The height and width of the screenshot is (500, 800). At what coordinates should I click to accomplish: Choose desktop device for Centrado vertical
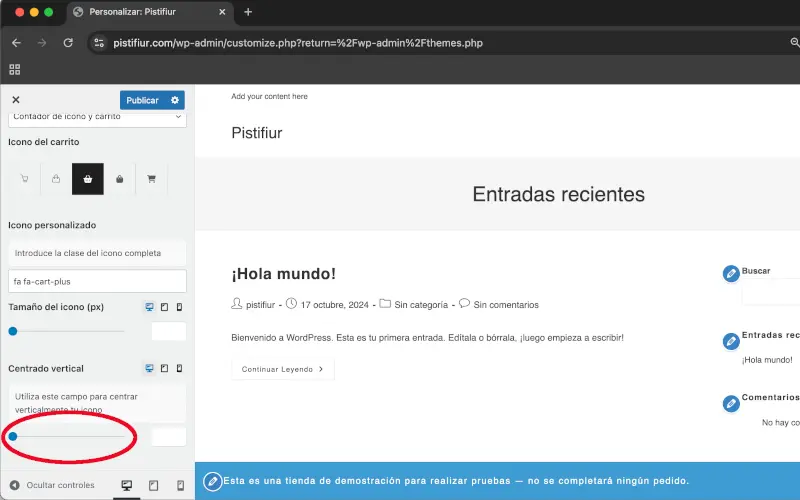click(x=149, y=368)
